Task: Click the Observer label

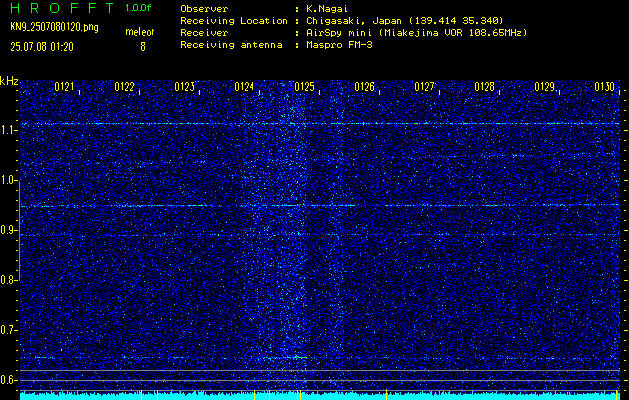Action: (x=204, y=8)
